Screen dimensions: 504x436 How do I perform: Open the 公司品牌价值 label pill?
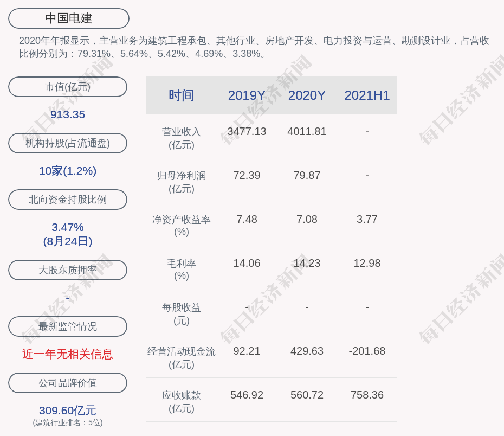pyautogui.click(x=68, y=383)
